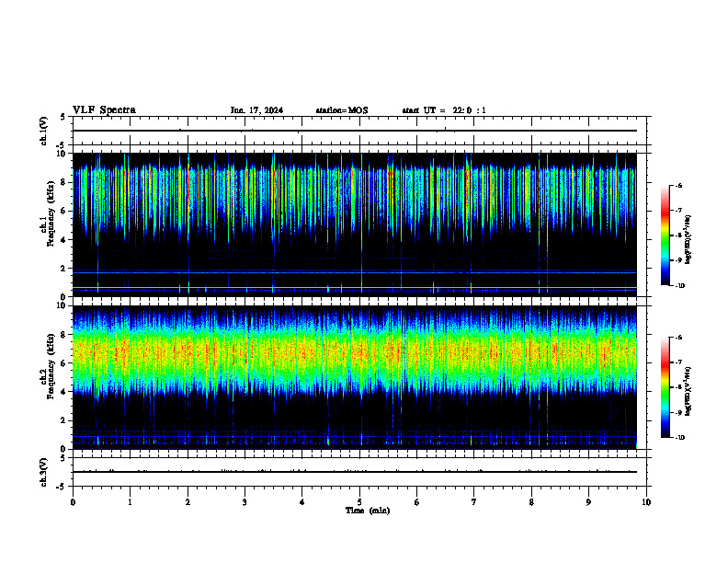Click the ch.1 colorbar "log(PSD)(V²/Hz)" label
This screenshot has width=728, height=563.
pyautogui.click(x=688, y=239)
